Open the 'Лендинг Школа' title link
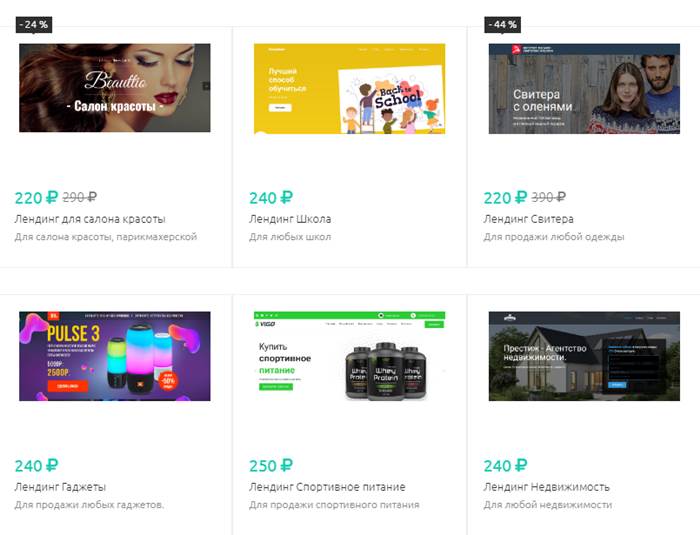Image resolution: width=700 pixels, height=535 pixels. click(290, 219)
